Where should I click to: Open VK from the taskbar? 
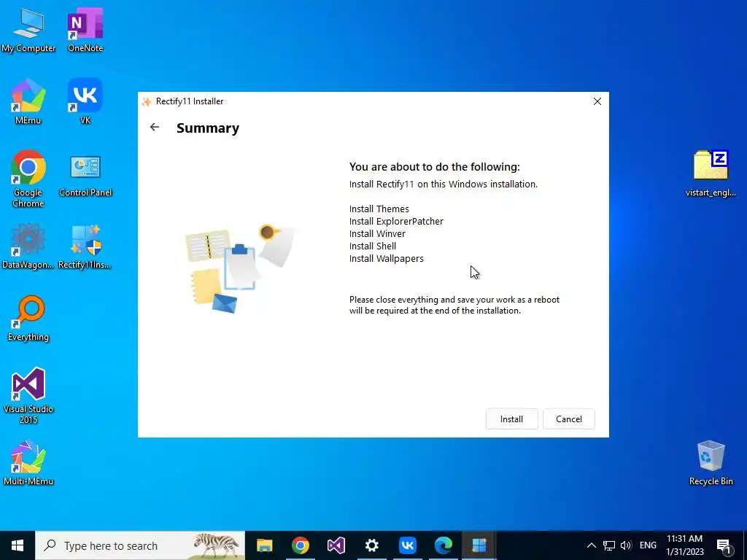[x=407, y=545]
